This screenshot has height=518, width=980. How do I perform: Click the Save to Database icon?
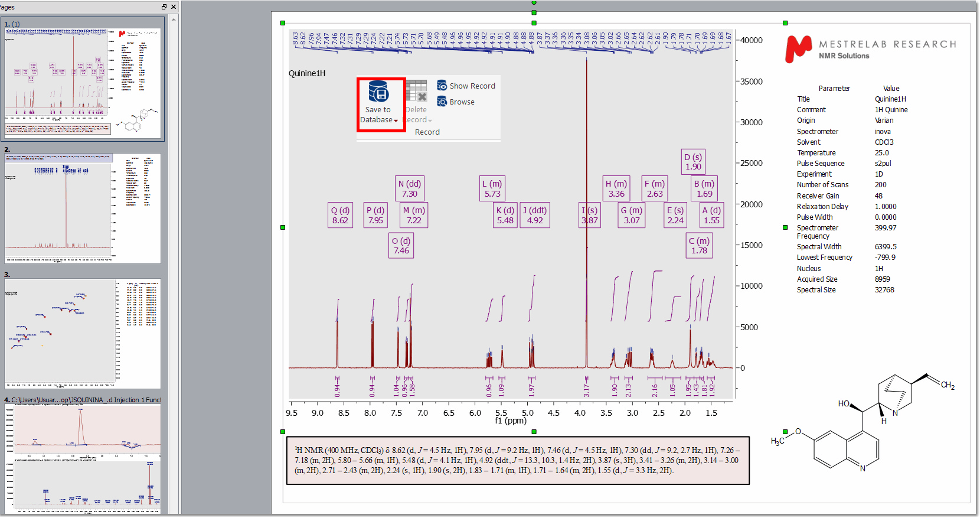tap(378, 92)
